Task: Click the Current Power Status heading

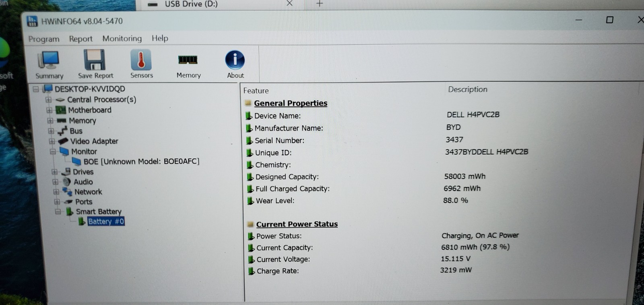Action: point(297,224)
